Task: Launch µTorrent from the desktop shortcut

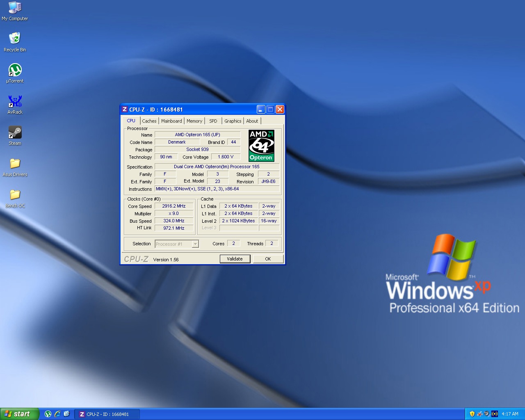Action: tap(15, 73)
